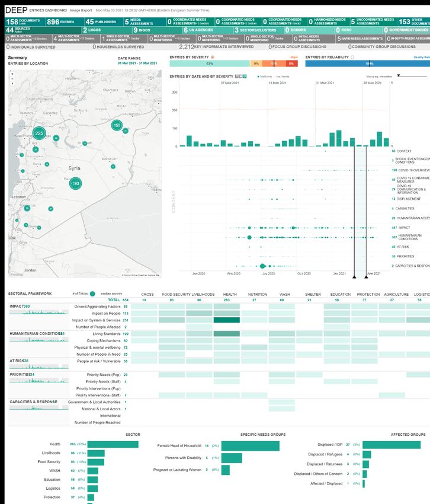Select the AT RISK timeline row label
This screenshot has height=504, width=430.
click(403, 247)
